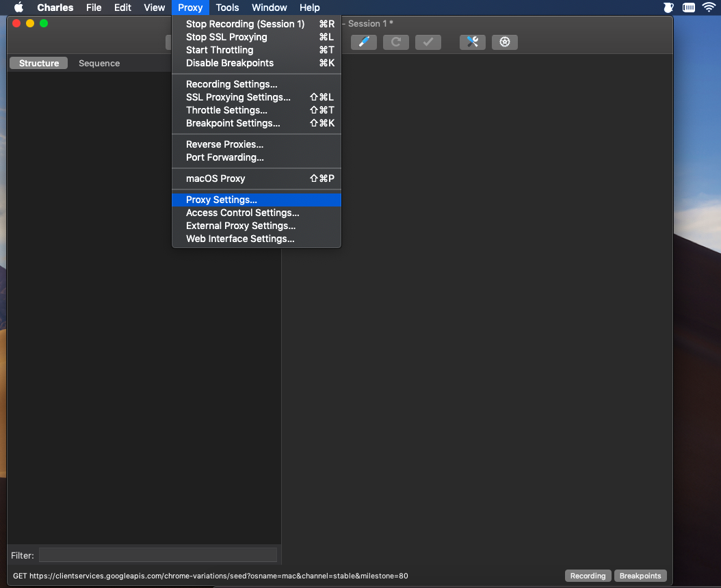Toggle macOS Proxy menu item
Screen dimensions: 721x588
click(256, 178)
